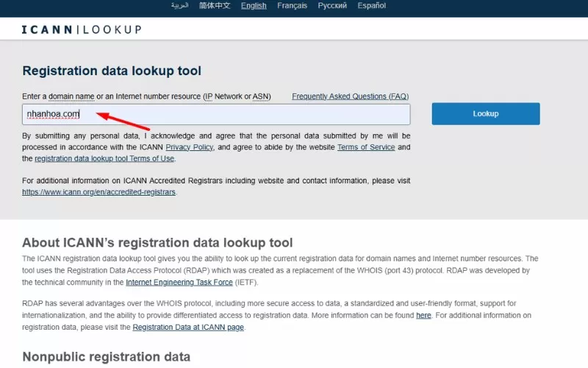The image size is (588, 368).
Task: Open registration data lookup tool Terms of Use
Action: click(104, 158)
